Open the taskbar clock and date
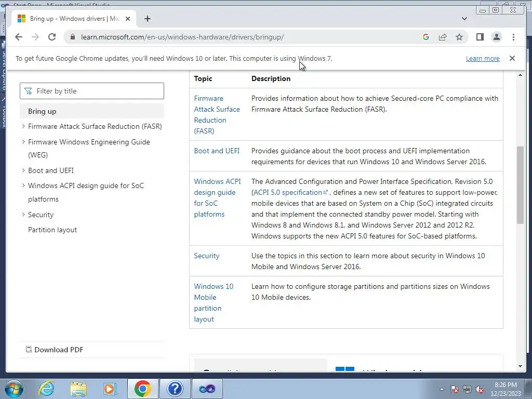 [x=506, y=389]
